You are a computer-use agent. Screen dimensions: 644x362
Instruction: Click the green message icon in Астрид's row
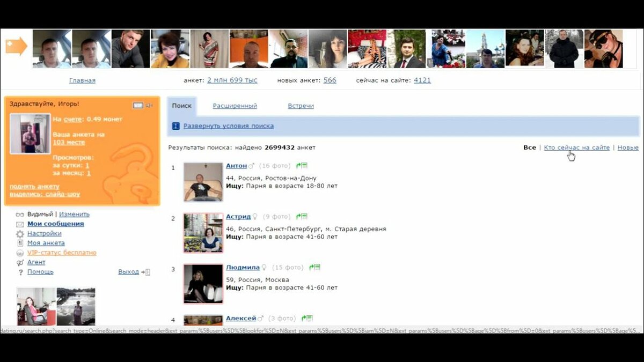pyautogui.click(x=302, y=217)
